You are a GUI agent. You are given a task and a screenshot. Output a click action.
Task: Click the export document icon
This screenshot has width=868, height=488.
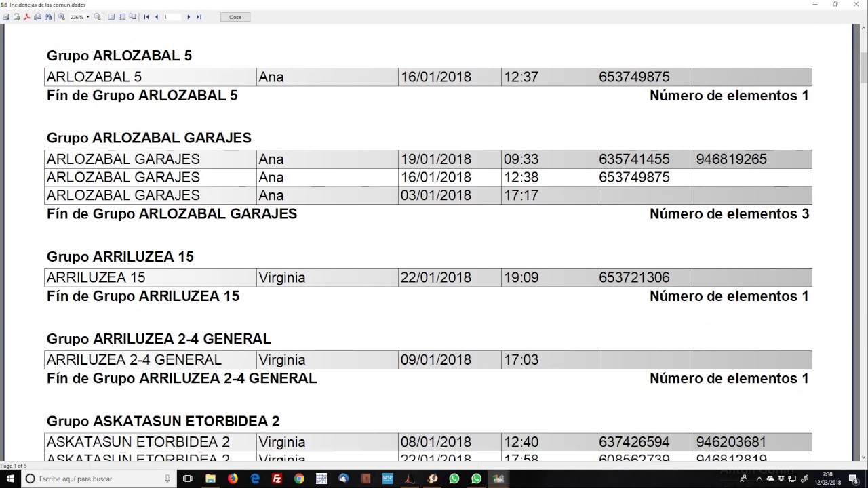(16, 17)
